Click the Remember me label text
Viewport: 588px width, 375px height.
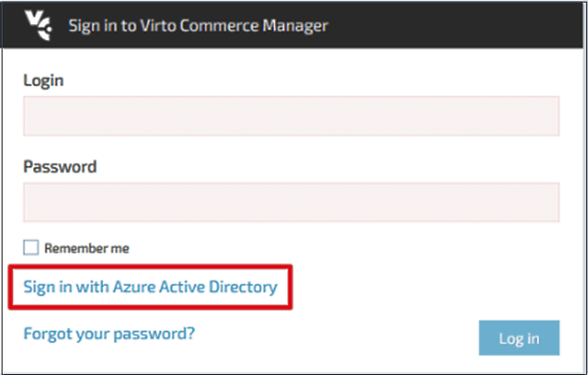click(86, 247)
